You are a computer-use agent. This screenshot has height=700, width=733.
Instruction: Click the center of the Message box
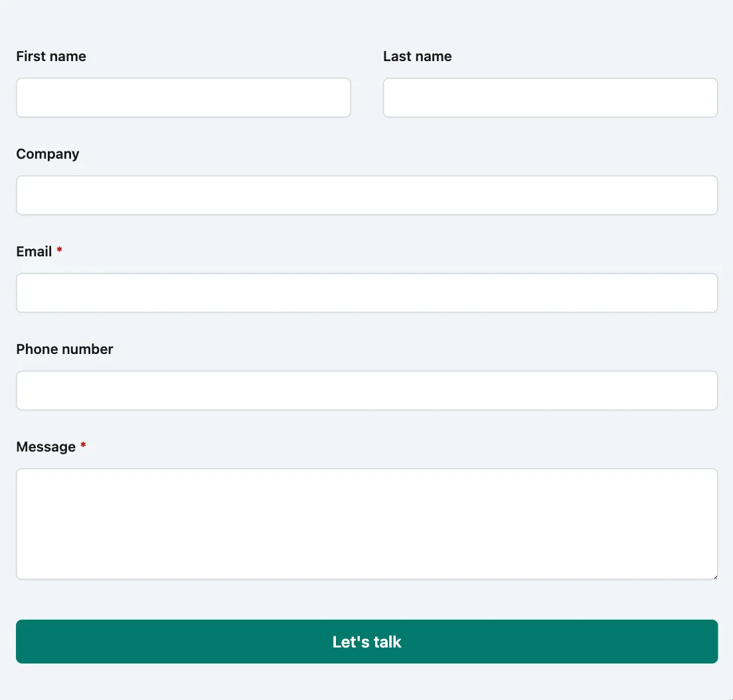click(x=366, y=523)
